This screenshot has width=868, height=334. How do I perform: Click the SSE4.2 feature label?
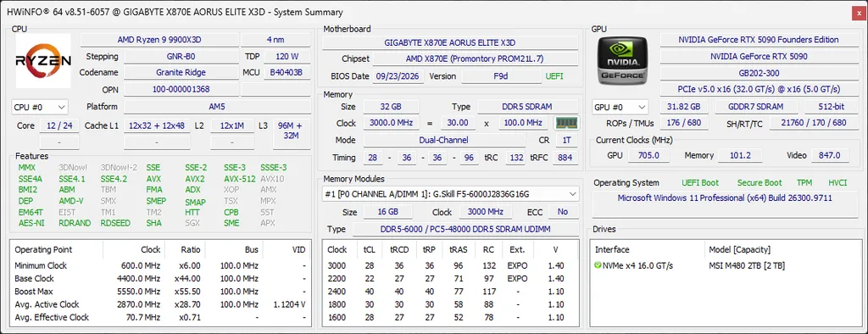(114, 179)
